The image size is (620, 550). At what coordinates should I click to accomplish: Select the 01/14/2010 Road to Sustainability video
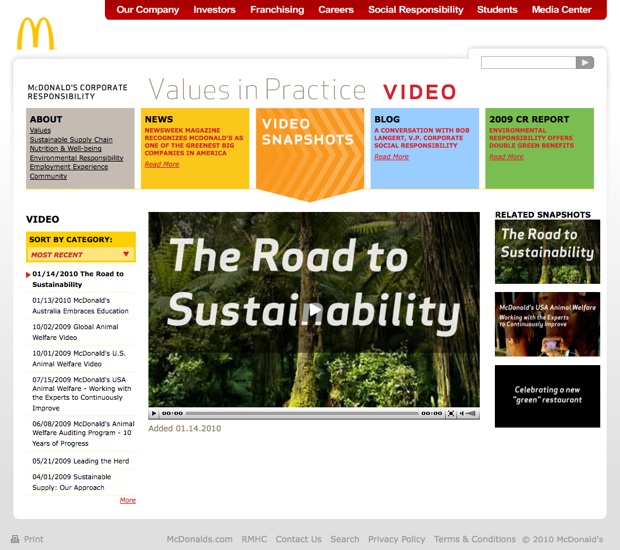(78, 279)
